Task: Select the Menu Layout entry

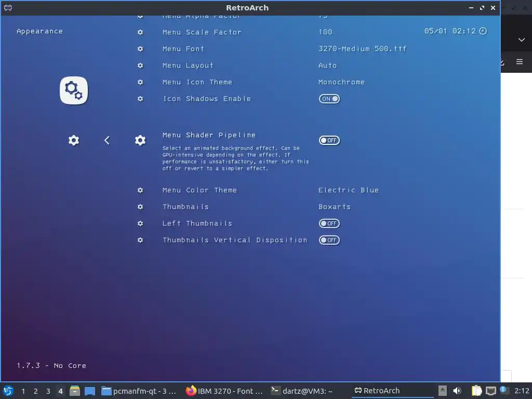Action: pos(188,65)
